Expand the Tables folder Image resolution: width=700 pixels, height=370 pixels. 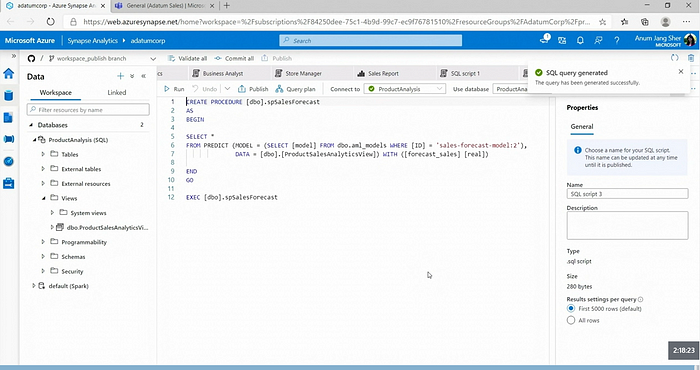coord(43,154)
